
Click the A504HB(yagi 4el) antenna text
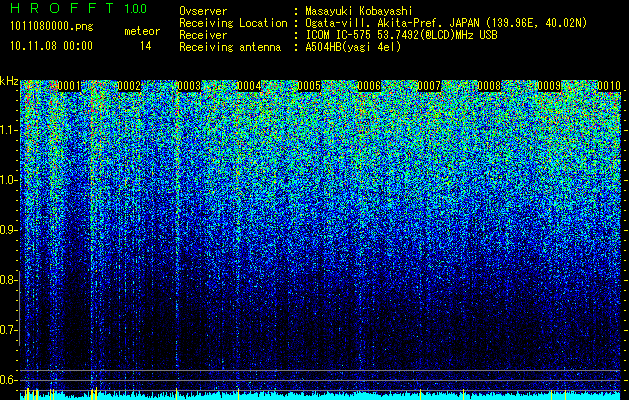pos(353,47)
